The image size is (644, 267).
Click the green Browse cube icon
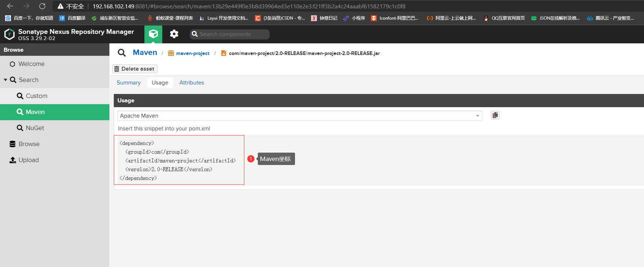click(153, 34)
